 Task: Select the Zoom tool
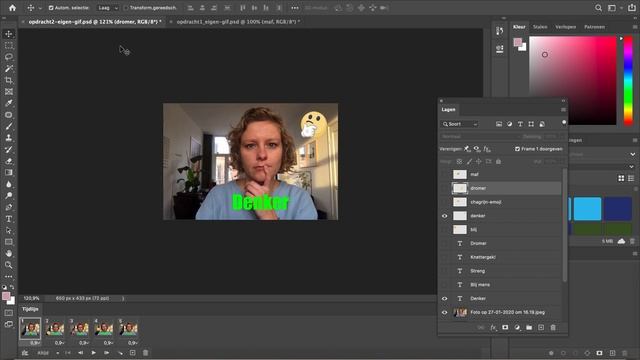coord(9,264)
